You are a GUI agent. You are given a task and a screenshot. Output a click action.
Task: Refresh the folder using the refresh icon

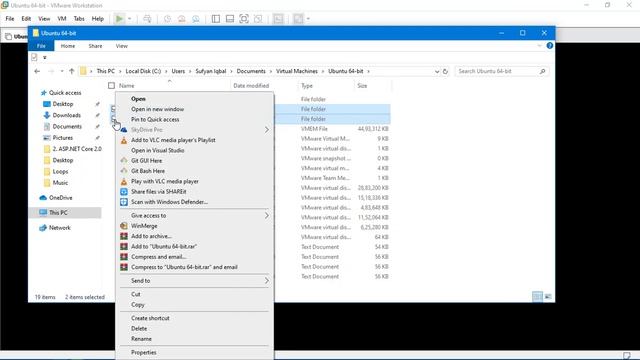point(445,71)
